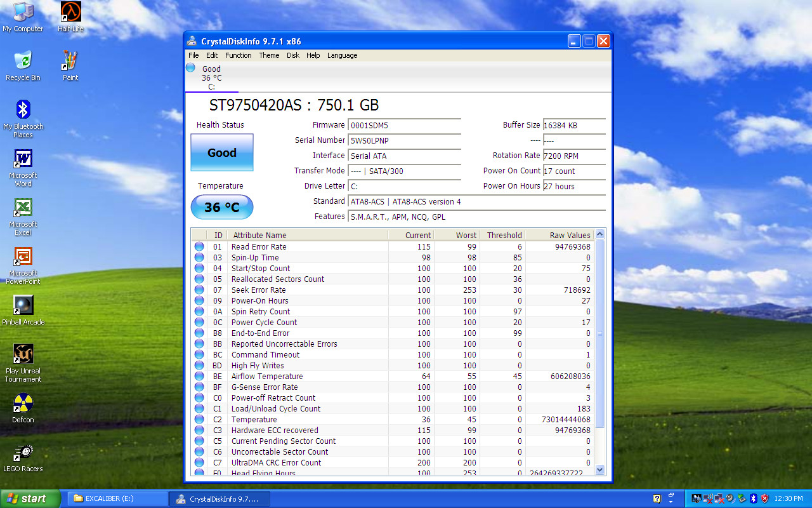Click the Spin-Up Time status orb
Viewport: 812px width, 508px height.
point(199,258)
